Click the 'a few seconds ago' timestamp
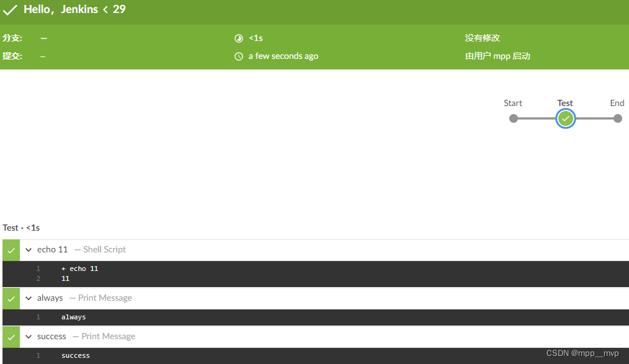The height and width of the screenshot is (364, 629). tap(283, 56)
